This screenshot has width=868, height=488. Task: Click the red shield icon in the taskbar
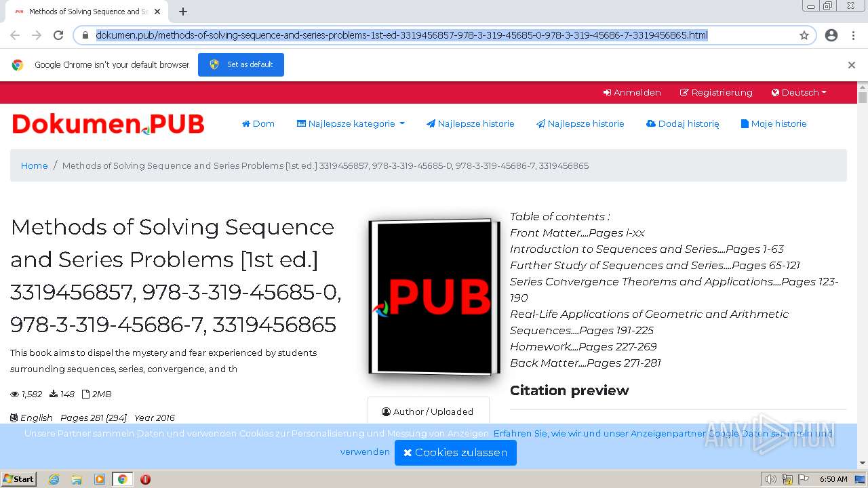145,479
